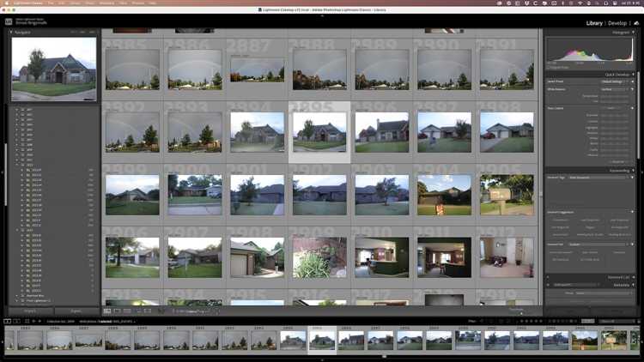Open the File menu

click(51, 3)
